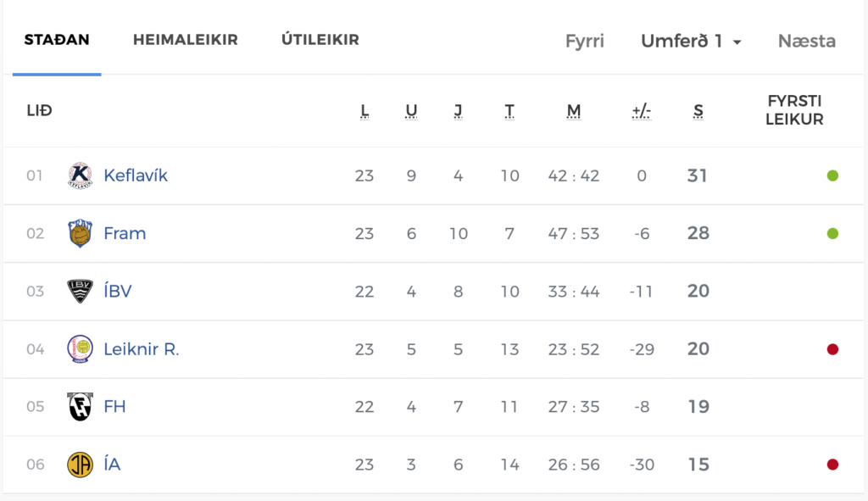Open the Fram team link
The height and width of the screenshot is (501, 868).
[x=125, y=233]
